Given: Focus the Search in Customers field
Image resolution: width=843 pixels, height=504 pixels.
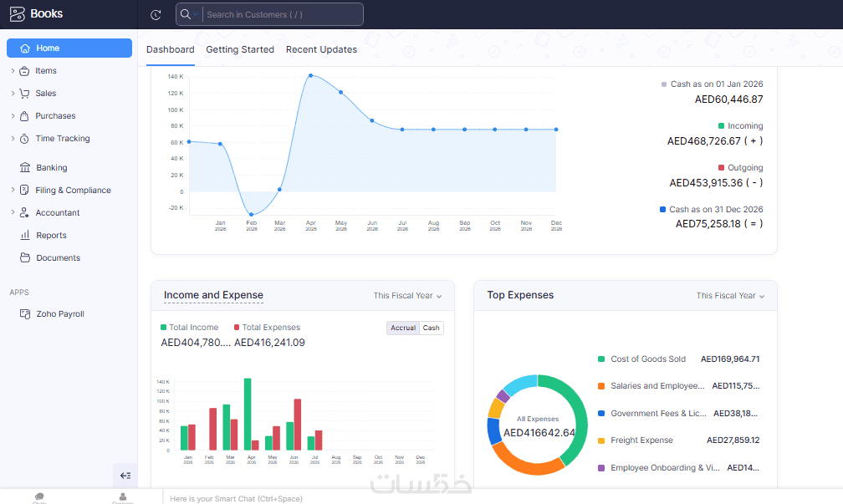Looking at the screenshot, I should coord(283,14).
